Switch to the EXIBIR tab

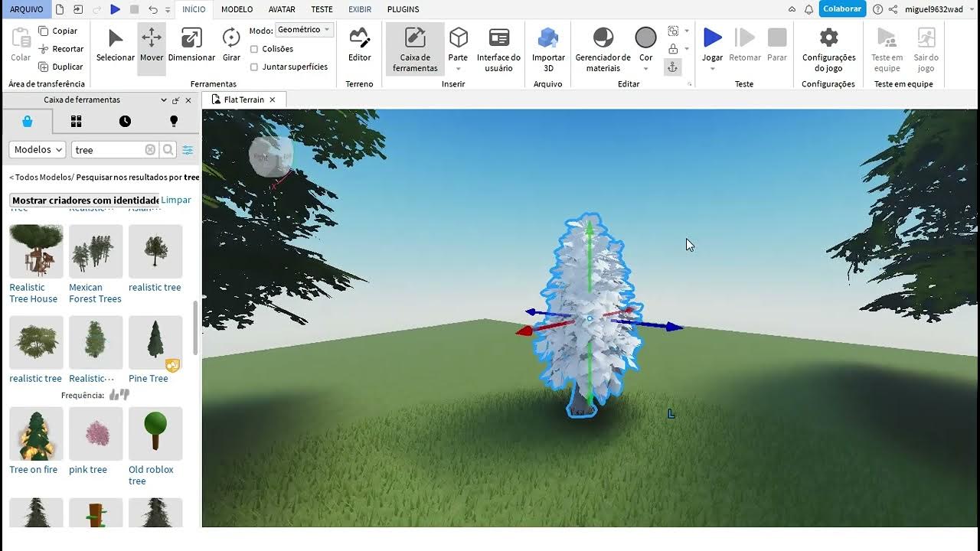coord(360,9)
